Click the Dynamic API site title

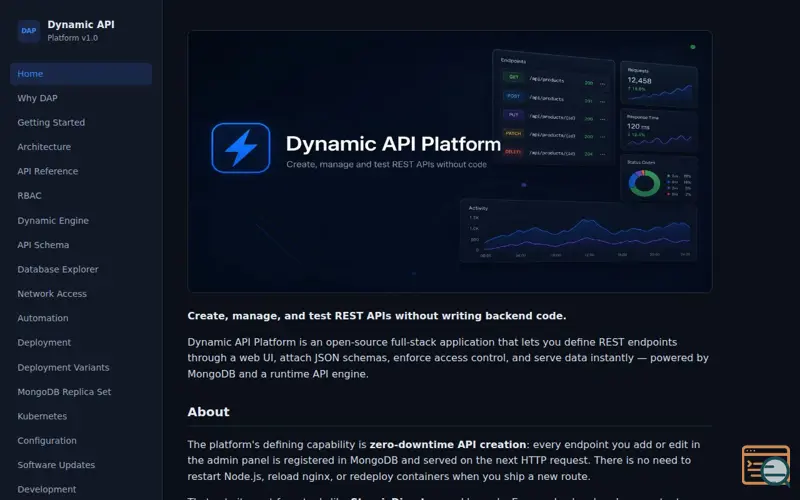(81, 24)
